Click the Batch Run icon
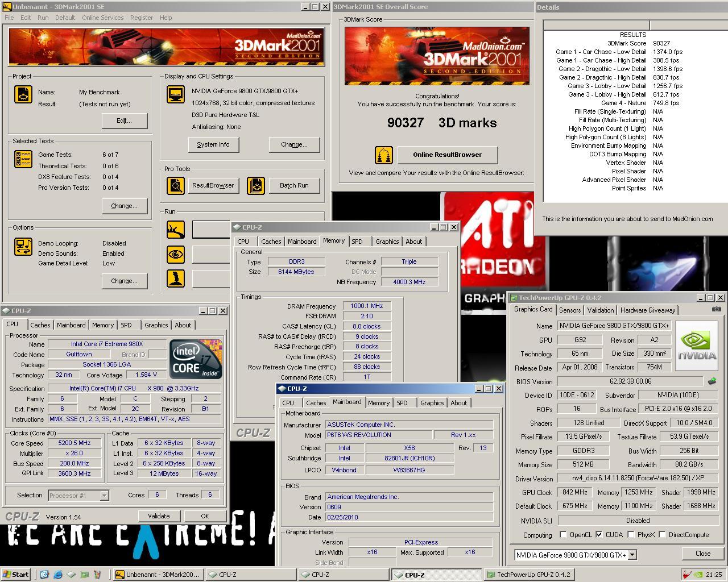This screenshot has width=728, height=582. tap(256, 185)
